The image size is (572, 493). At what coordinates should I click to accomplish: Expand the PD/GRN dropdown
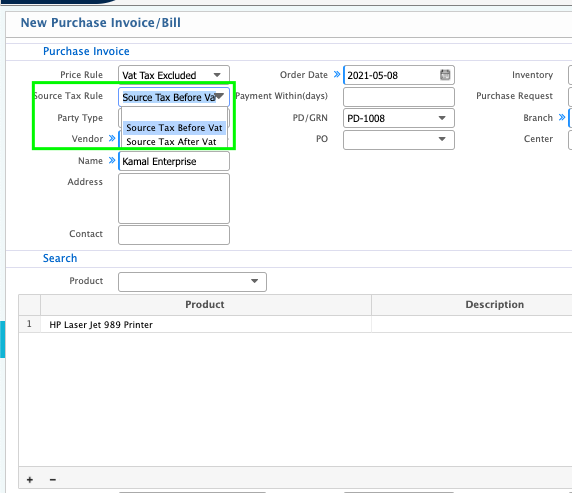(442, 118)
